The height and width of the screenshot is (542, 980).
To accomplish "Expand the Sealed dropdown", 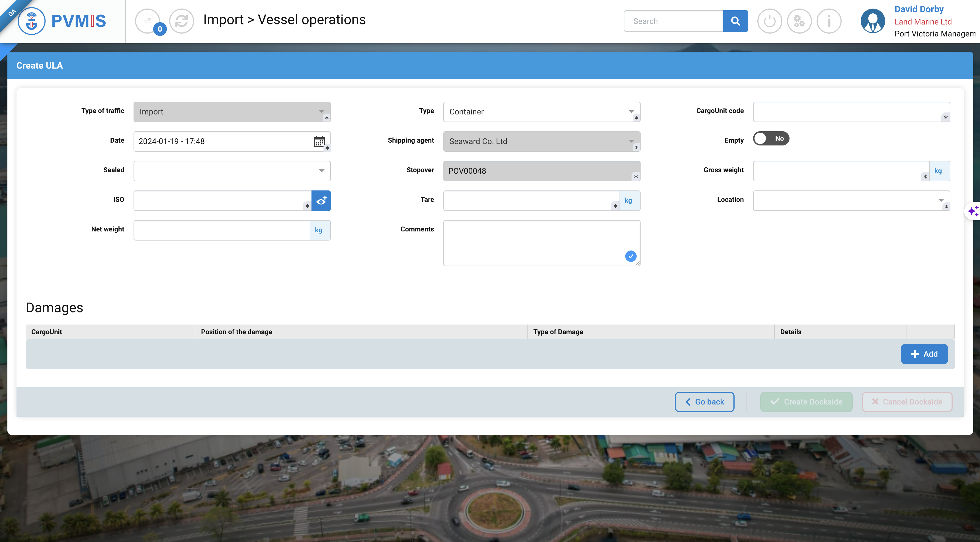I will pos(232,171).
